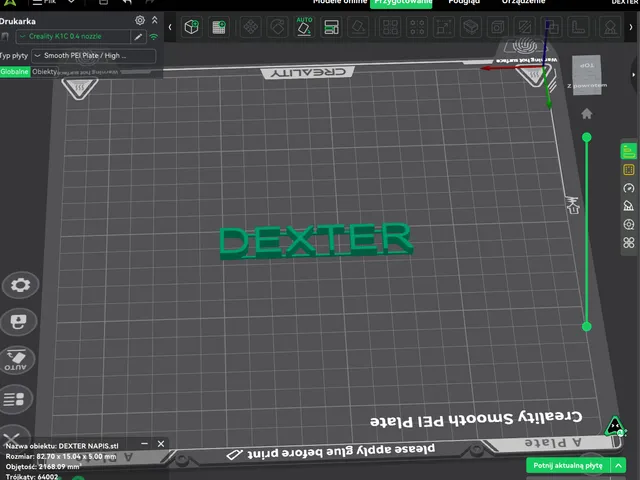
Task: Click the Rozmiar 82.70 x 15.04 x 5.00 mm text
Action: pos(61,456)
